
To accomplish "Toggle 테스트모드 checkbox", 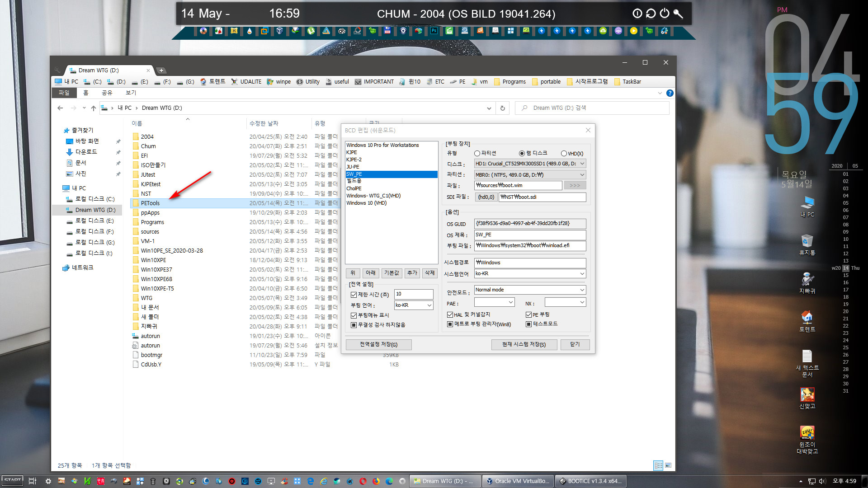I will coord(528,324).
